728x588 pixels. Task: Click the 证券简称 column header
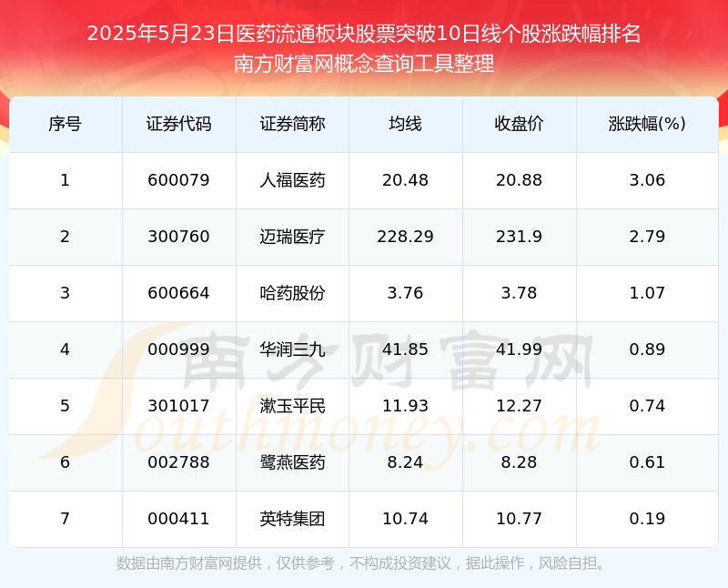click(292, 124)
